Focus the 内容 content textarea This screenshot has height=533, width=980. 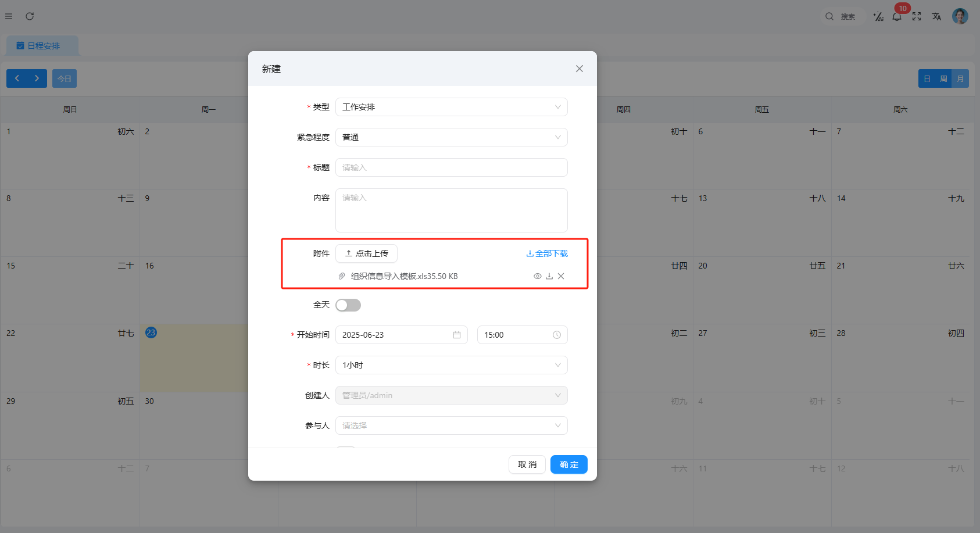tap(452, 210)
